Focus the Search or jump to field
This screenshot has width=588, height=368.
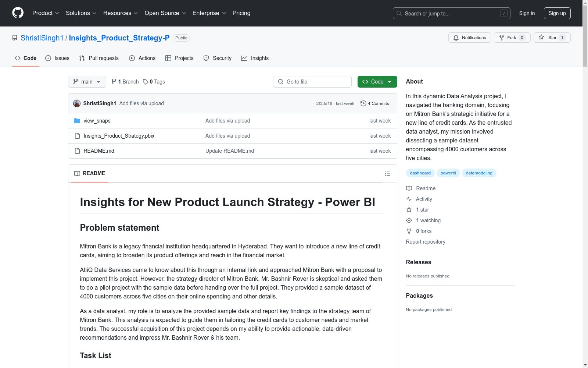click(452, 13)
